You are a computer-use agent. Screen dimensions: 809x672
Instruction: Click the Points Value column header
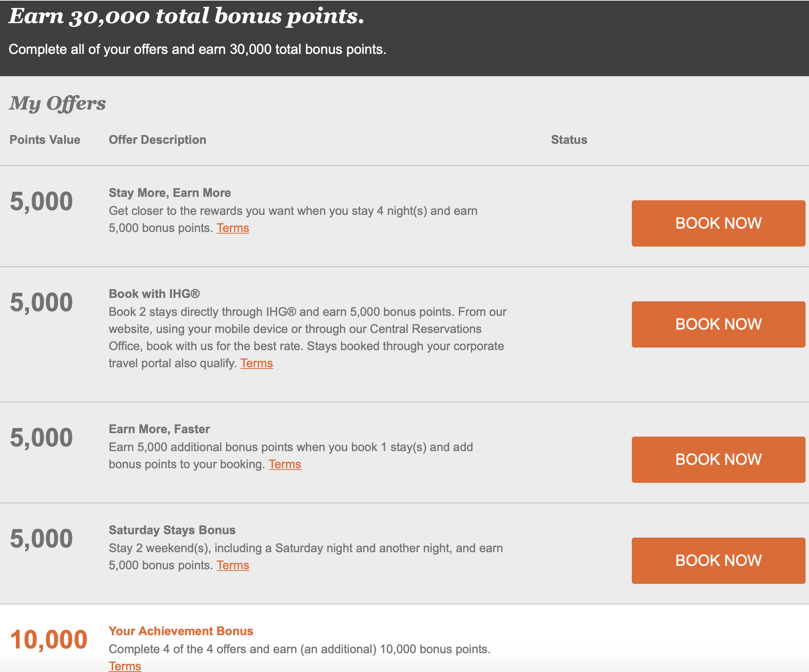click(45, 140)
